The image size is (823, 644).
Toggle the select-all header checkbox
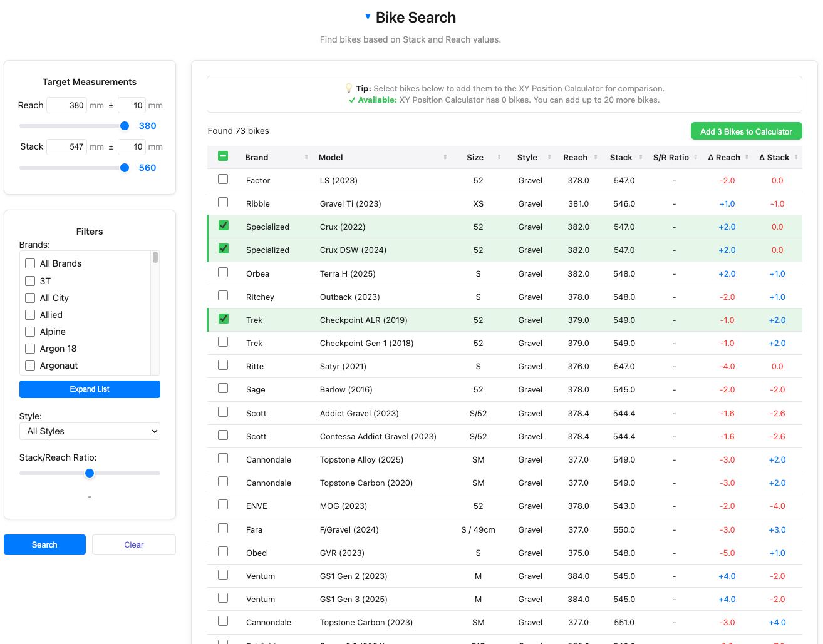pos(223,156)
